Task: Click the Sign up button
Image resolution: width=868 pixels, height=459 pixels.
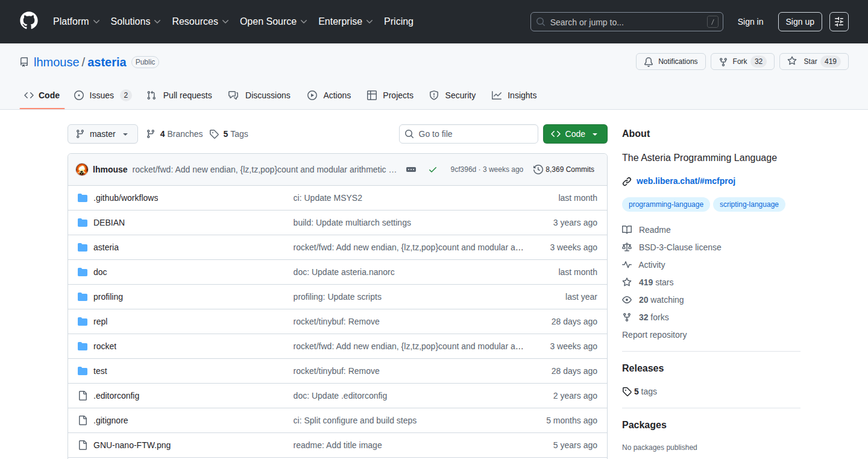Action: point(800,22)
